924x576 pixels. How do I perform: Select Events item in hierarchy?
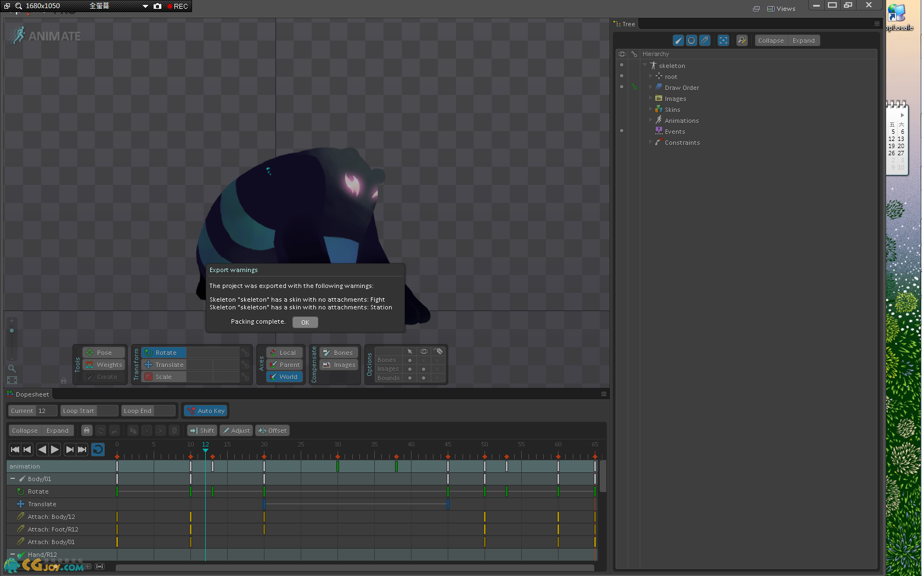point(675,132)
